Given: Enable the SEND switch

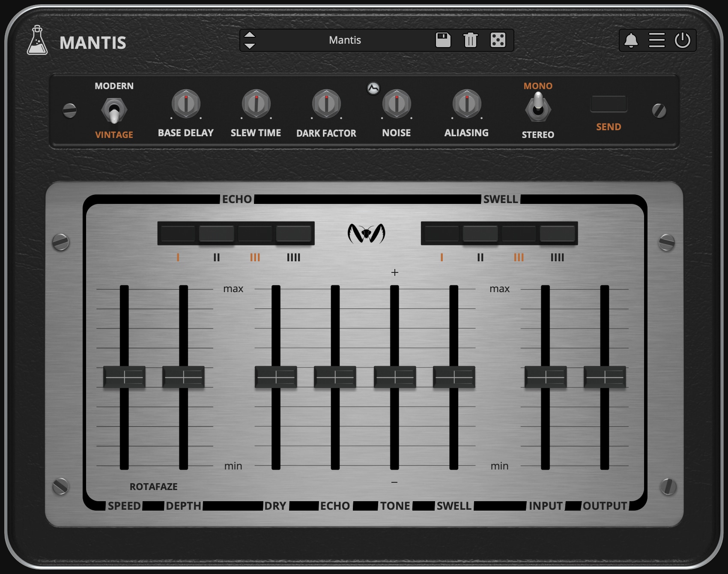Looking at the screenshot, I should (x=608, y=103).
